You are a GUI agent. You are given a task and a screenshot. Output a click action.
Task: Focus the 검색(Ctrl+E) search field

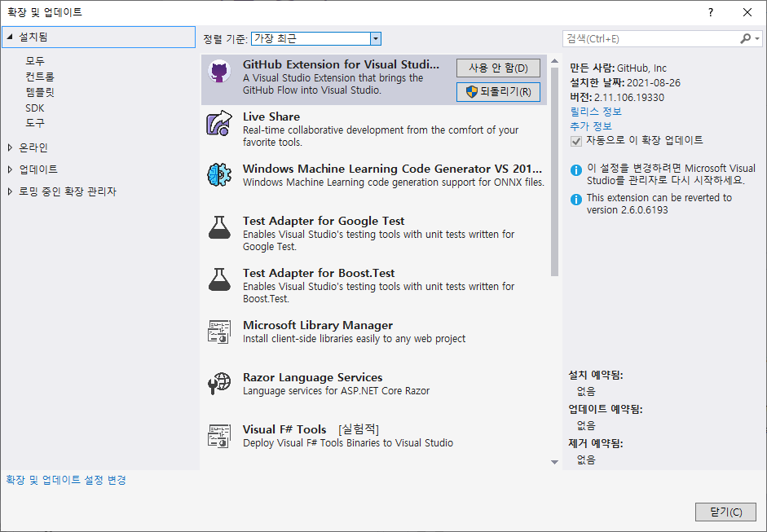pos(650,38)
